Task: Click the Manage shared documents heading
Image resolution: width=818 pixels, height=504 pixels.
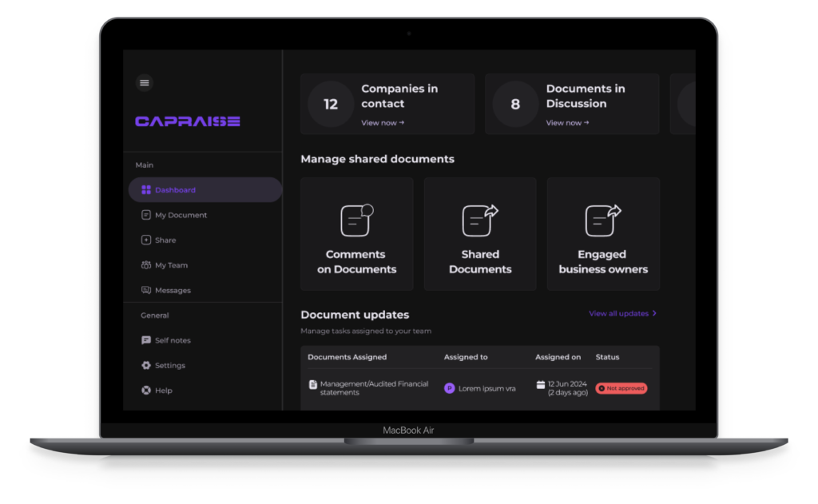Action: 377,159
